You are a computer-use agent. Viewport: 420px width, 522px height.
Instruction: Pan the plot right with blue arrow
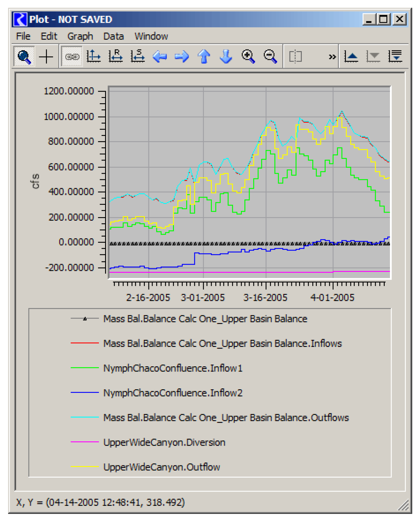[x=182, y=57]
